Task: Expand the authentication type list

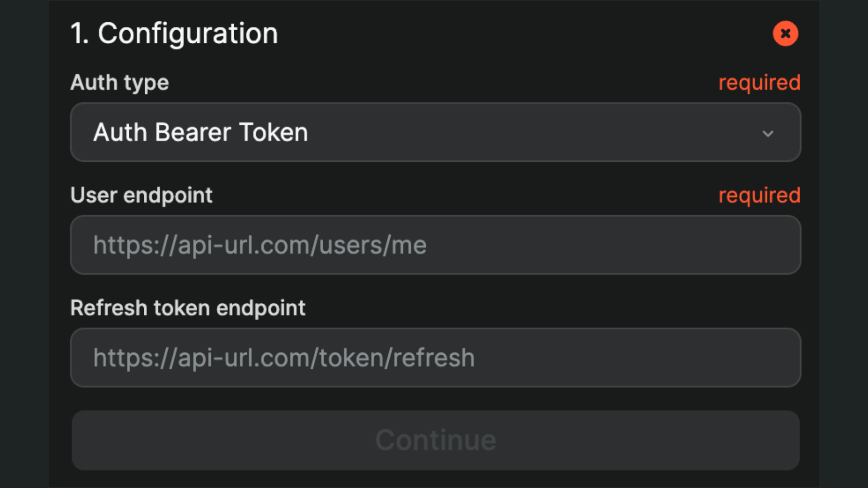Action: (434, 132)
